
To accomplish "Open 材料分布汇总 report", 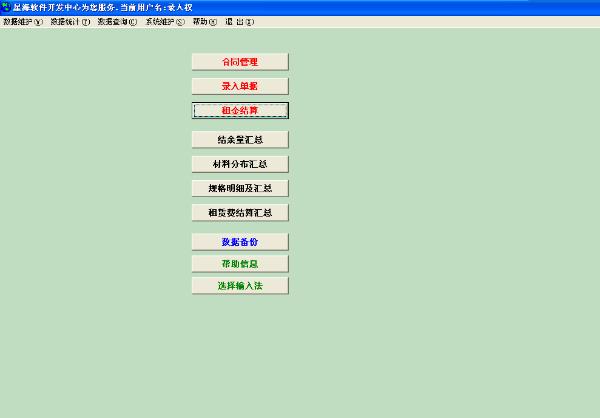I will [240, 164].
